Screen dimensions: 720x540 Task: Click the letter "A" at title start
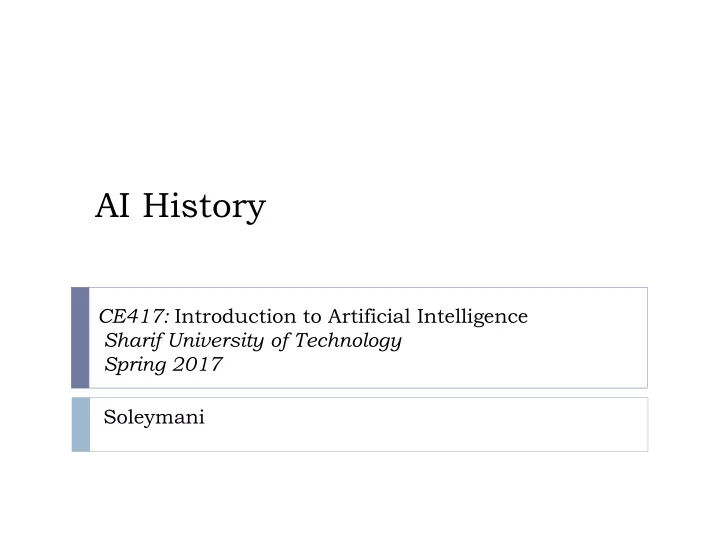coord(107,205)
